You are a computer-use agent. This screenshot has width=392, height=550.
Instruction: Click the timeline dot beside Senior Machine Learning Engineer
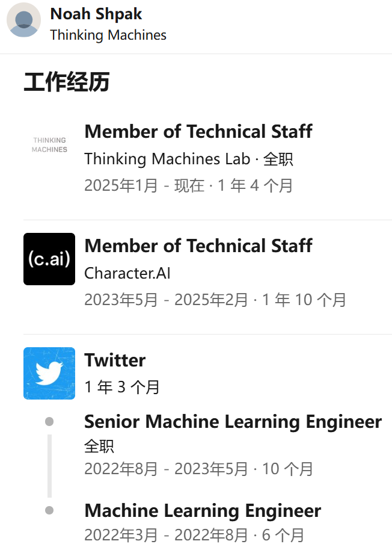click(49, 421)
